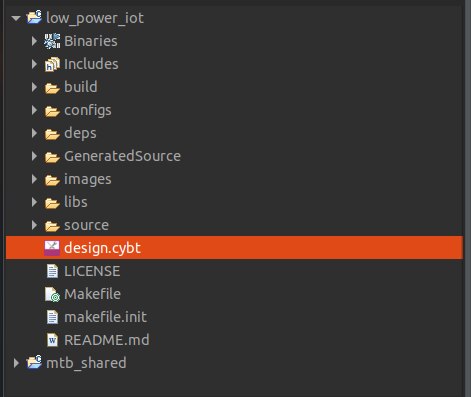Select the build folder name
Viewport: 471px width, 397px height.
pyautogui.click(x=81, y=87)
